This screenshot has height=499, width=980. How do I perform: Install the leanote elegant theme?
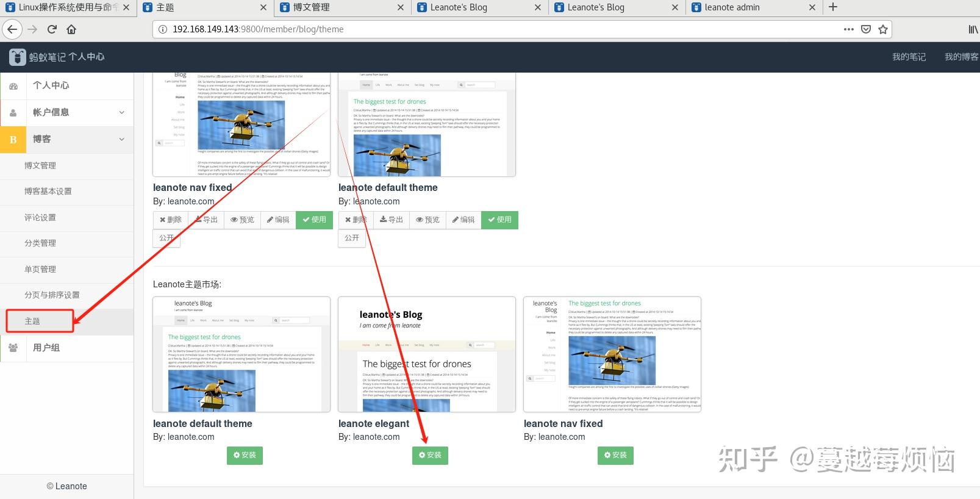(x=430, y=455)
